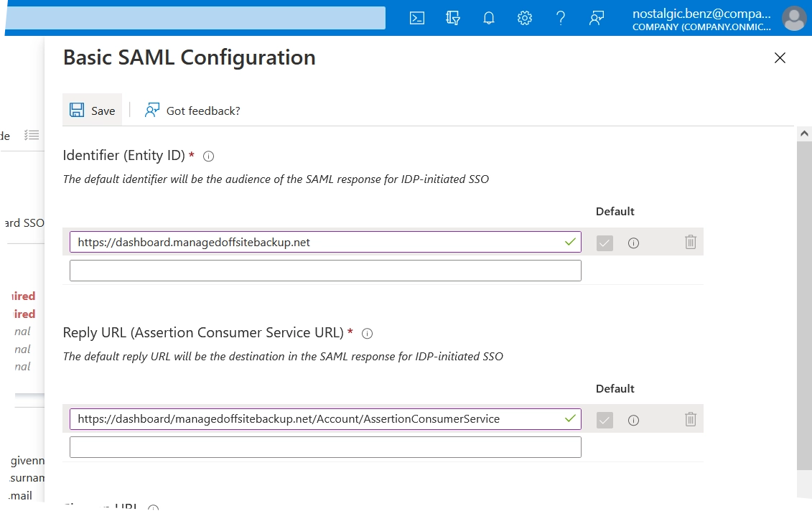The height and width of the screenshot is (511, 812).
Task: Delete the reply URL entry with trash icon
Action: pos(690,419)
